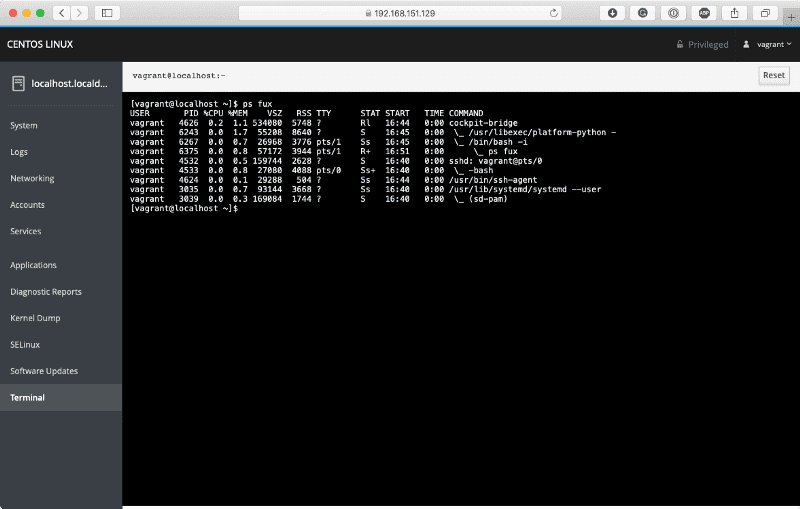Viewport: 800px width, 509px height.
Task: Select Services from the sidebar
Action: tap(26, 231)
